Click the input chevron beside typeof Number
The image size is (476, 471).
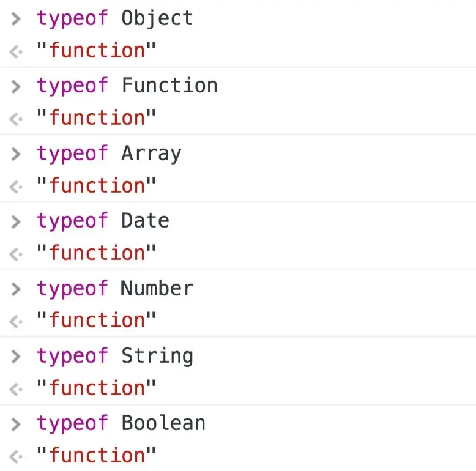pos(16,289)
